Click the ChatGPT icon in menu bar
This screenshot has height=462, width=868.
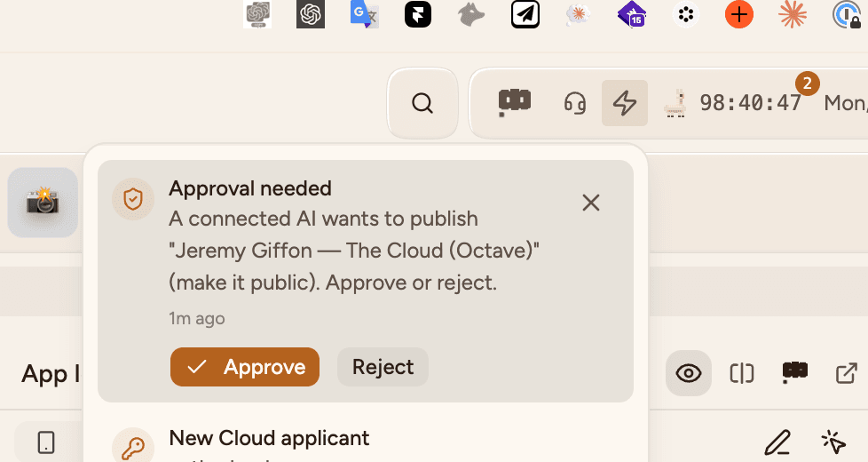click(x=311, y=14)
